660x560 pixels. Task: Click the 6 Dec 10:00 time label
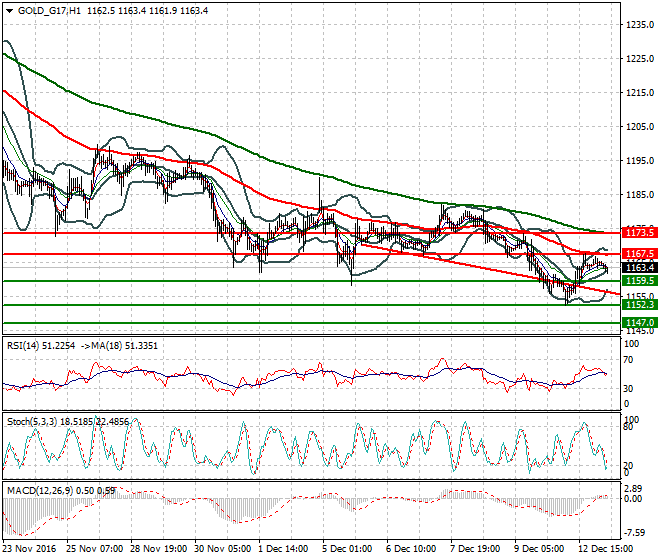pos(411,549)
